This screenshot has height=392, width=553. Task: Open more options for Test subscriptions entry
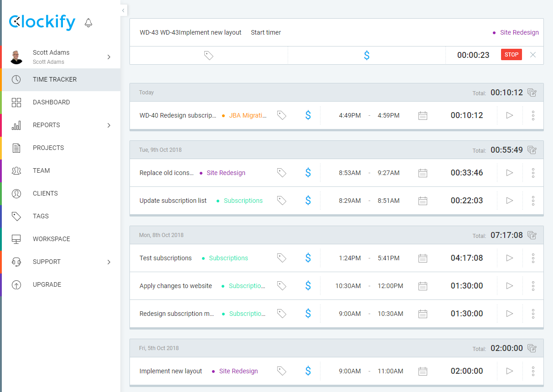click(x=533, y=258)
